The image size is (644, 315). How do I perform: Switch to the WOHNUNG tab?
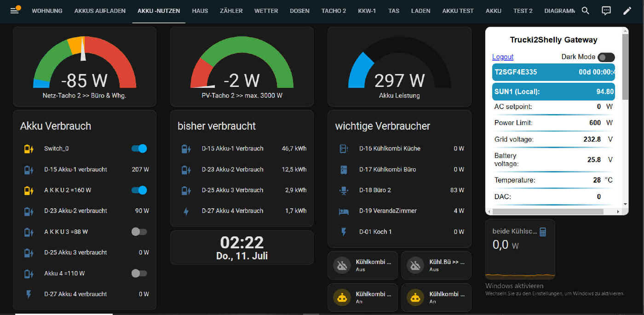click(47, 11)
